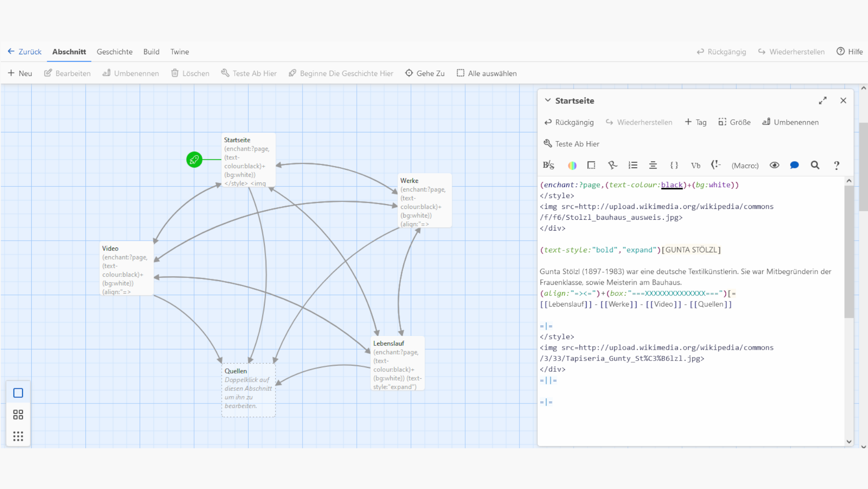
Task: Create a new passage with Neu
Action: click(x=20, y=73)
